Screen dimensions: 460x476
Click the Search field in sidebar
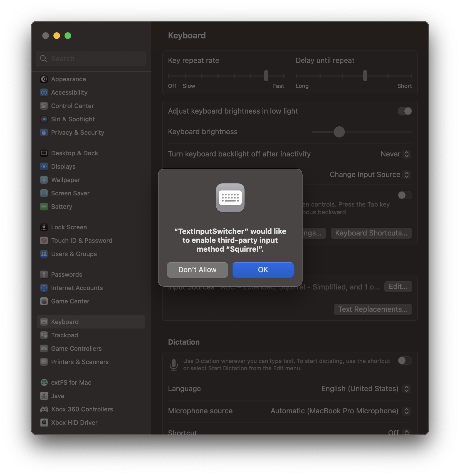point(91,59)
